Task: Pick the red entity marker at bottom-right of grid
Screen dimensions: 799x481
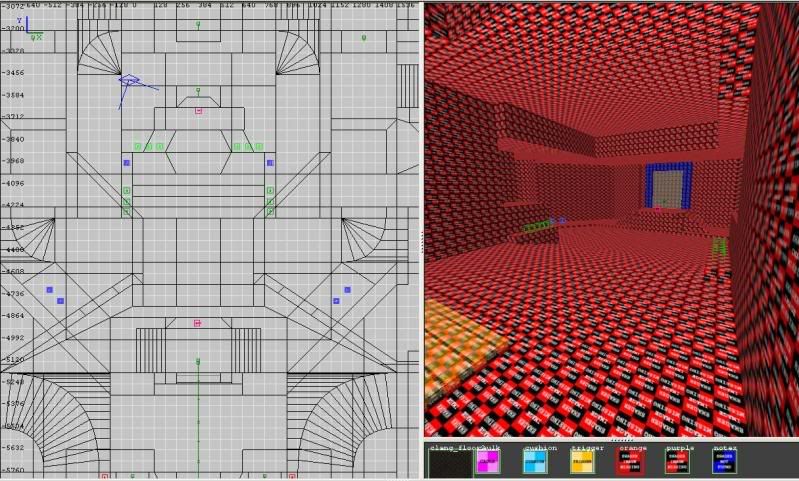Action: point(297,476)
